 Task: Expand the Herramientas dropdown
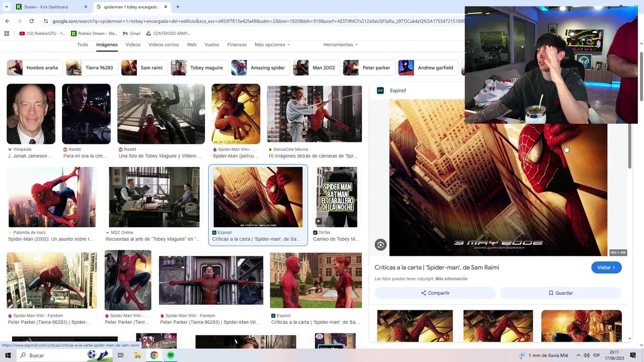(x=341, y=45)
